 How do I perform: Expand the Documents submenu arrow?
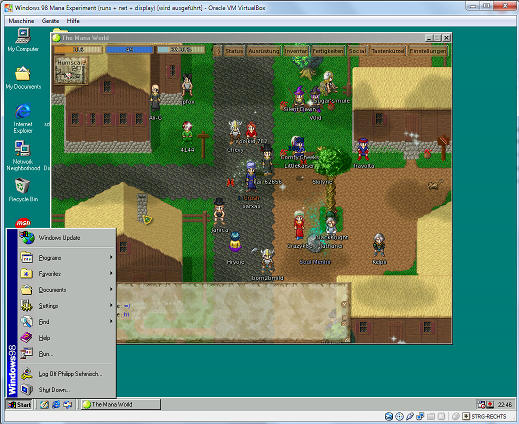(x=111, y=289)
